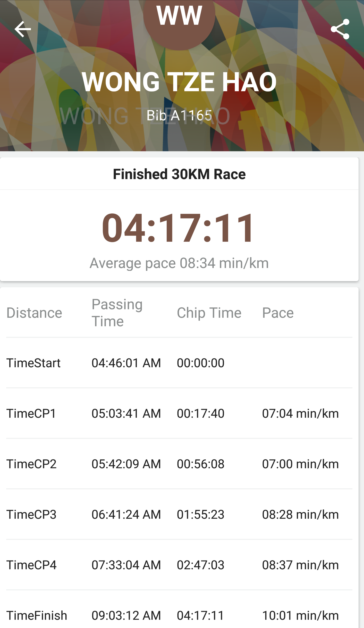Image resolution: width=364 pixels, height=628 pixels.
Task: Select the TimeFinish row label
Action: [37, 615]
